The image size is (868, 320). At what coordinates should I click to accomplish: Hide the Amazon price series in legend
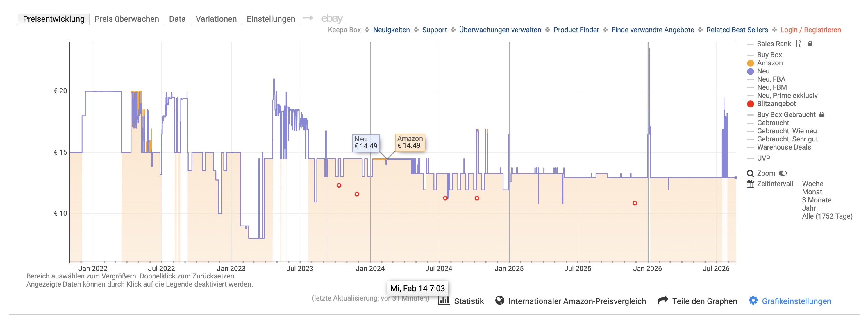coord(770,63)
